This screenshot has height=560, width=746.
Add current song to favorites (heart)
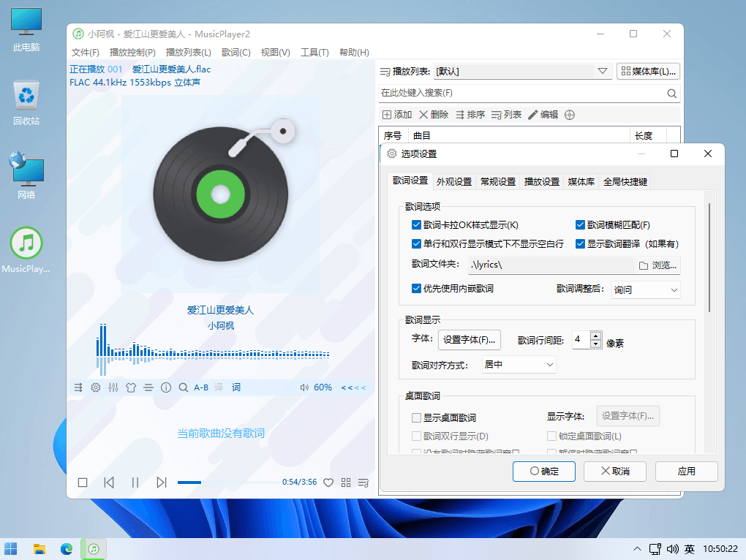pyautogui.click(x=328, y=483)
